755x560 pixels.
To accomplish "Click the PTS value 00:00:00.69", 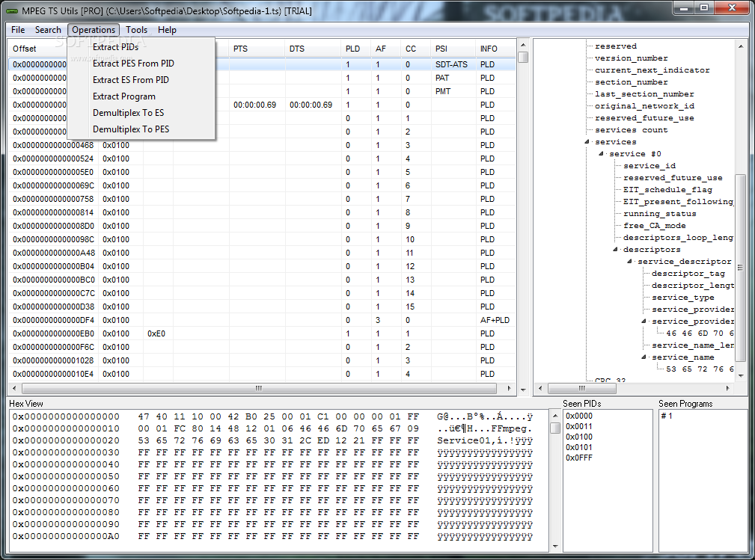I will click(254, 105).
